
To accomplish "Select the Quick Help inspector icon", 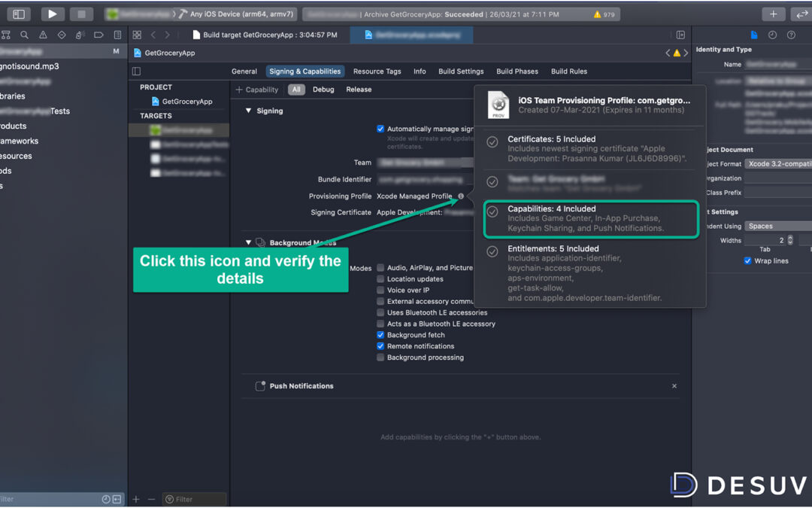I will tap(791, 35).
